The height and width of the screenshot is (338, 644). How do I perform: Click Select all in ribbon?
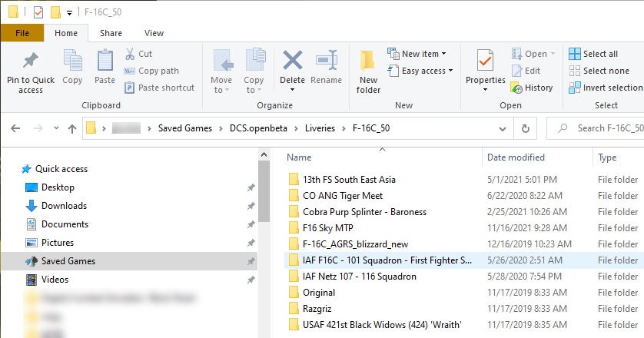pyautogui.click(x=593, y=54)
